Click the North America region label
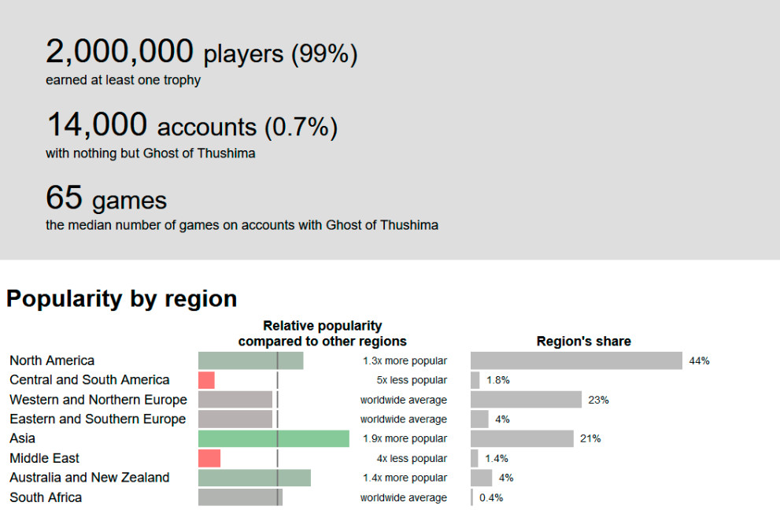This screenshot has width=780, height=532. point(52,360)
